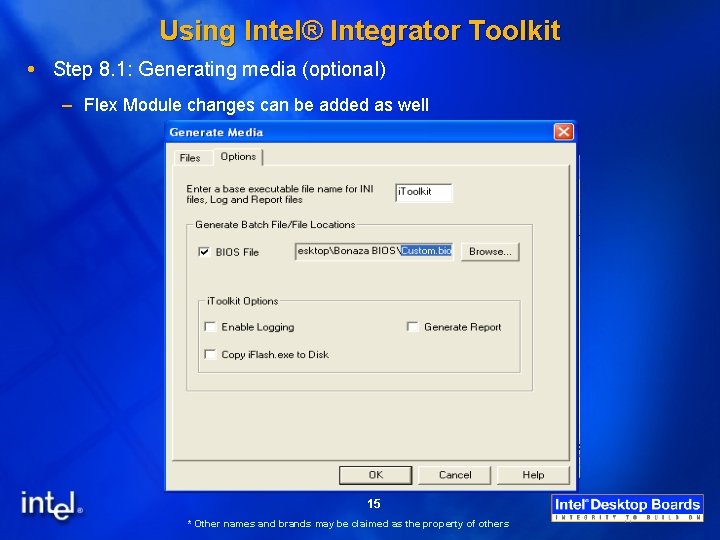
Task: Click 'Flex Module changes can be added' line
Action: pos(256,105)
